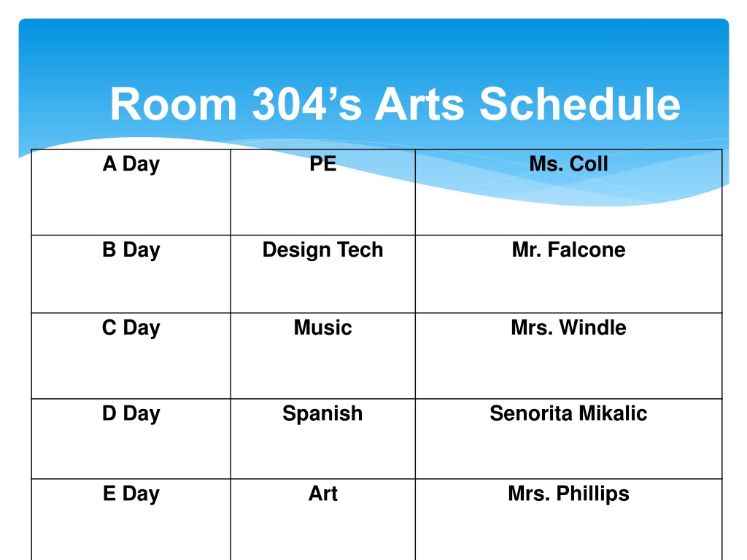Image resolution: width=747 pixels, height=560 pixels.
Task: Select the 'D Day' cell
Action: tap(131, 438)
